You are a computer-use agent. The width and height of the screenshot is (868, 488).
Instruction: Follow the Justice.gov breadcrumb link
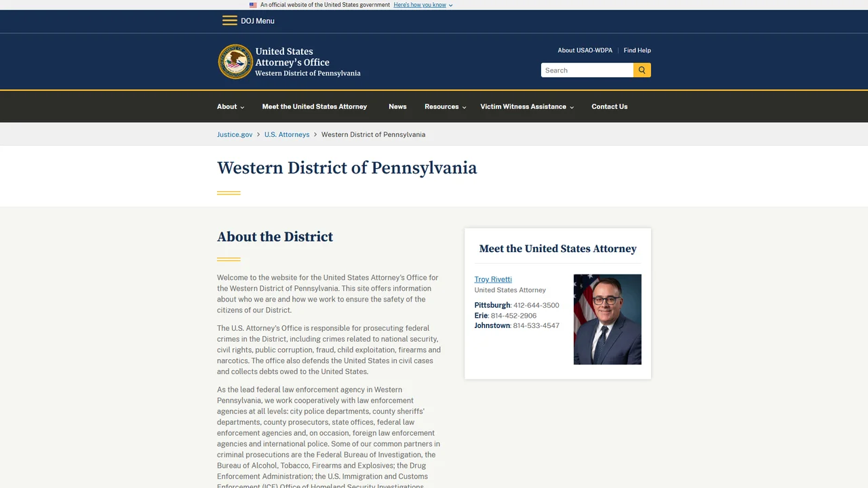coord(235,134)
